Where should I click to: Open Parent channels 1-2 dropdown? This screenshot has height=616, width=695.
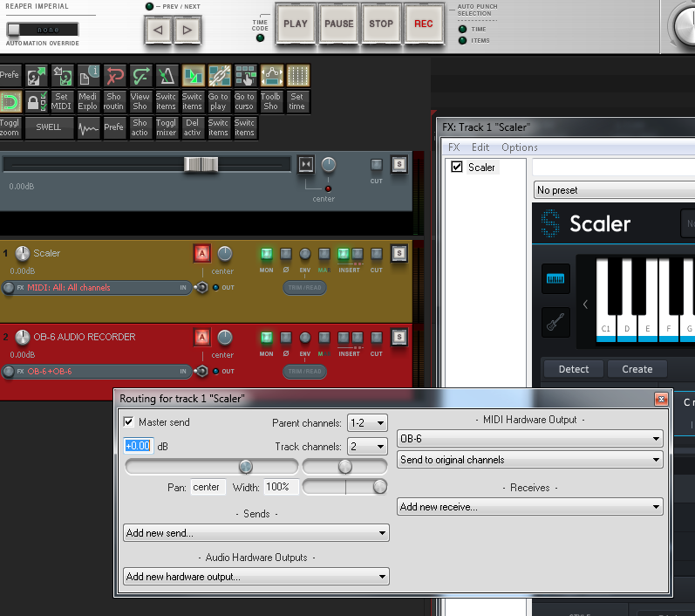pyautogui.click(x=367, y=423)
